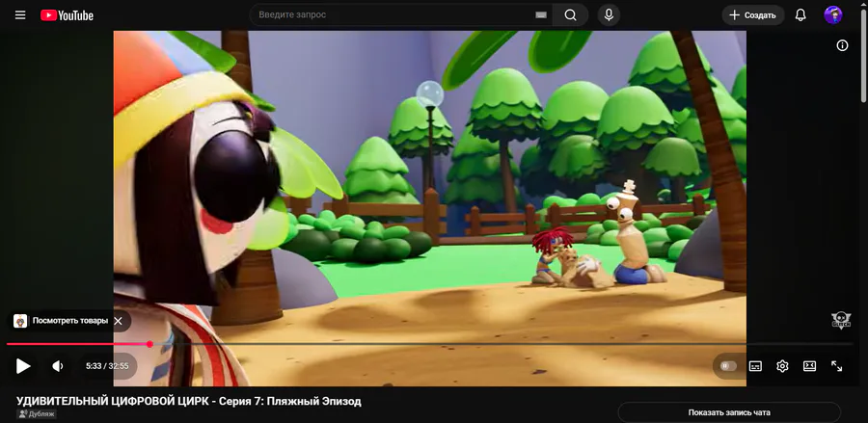This screenshot has height=423, width=868.
Task: Click the video title text
Action: point(189,401)
